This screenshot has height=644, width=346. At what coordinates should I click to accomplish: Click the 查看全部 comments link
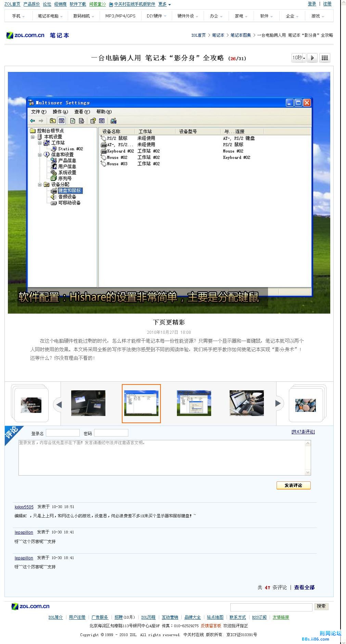(304, 587)
